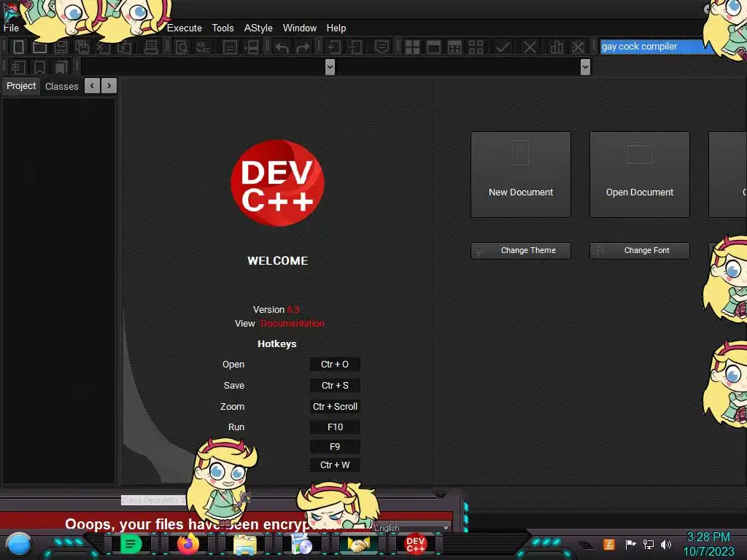Open the Documentation link
This screenshot has height=560, width=747.
point(293,323)
